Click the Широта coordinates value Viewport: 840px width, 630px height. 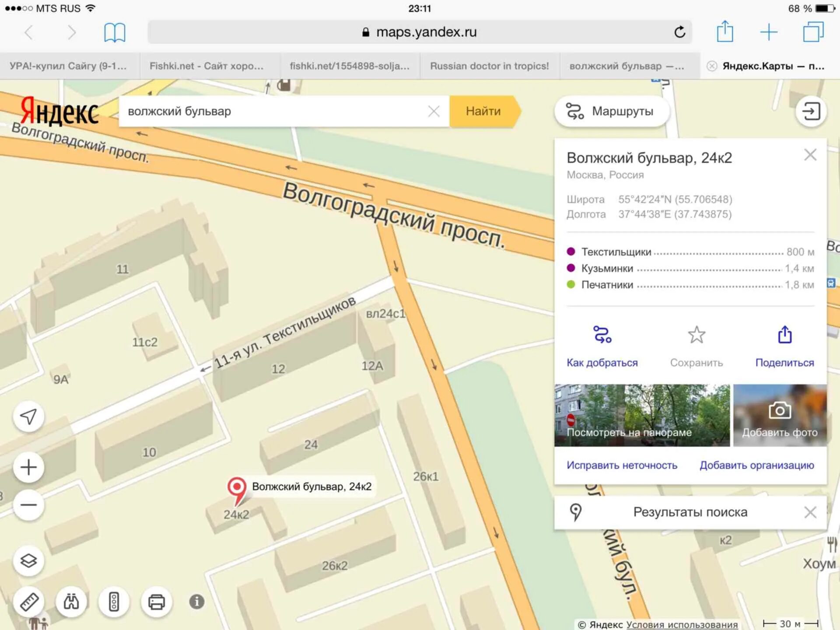coord(675,199)
